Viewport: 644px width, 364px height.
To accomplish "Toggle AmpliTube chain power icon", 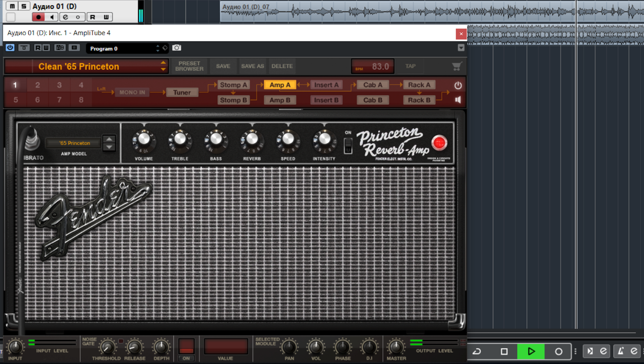I will pos(458,85).
